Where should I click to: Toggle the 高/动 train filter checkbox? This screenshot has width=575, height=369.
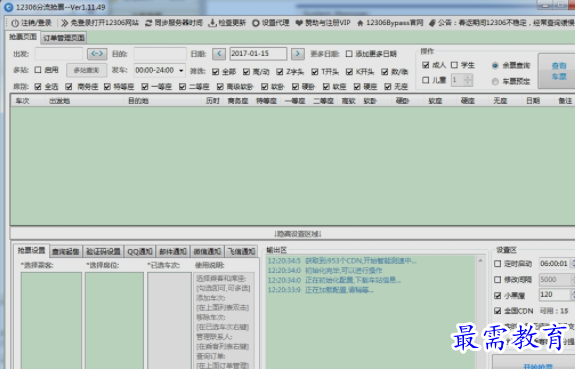[246, 72]
